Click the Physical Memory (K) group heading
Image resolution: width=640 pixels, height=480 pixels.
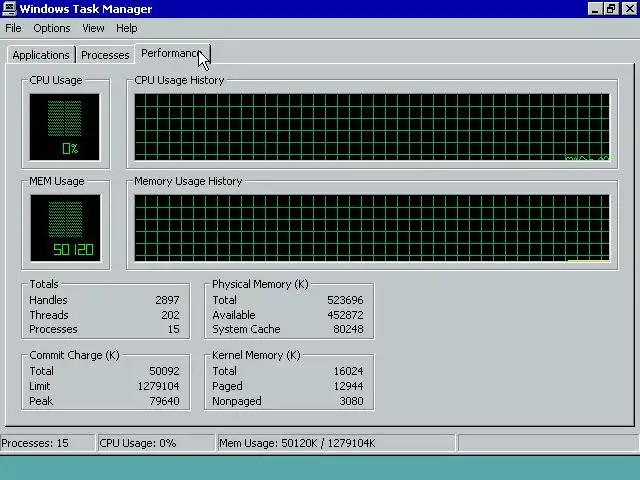click(260, 284)
